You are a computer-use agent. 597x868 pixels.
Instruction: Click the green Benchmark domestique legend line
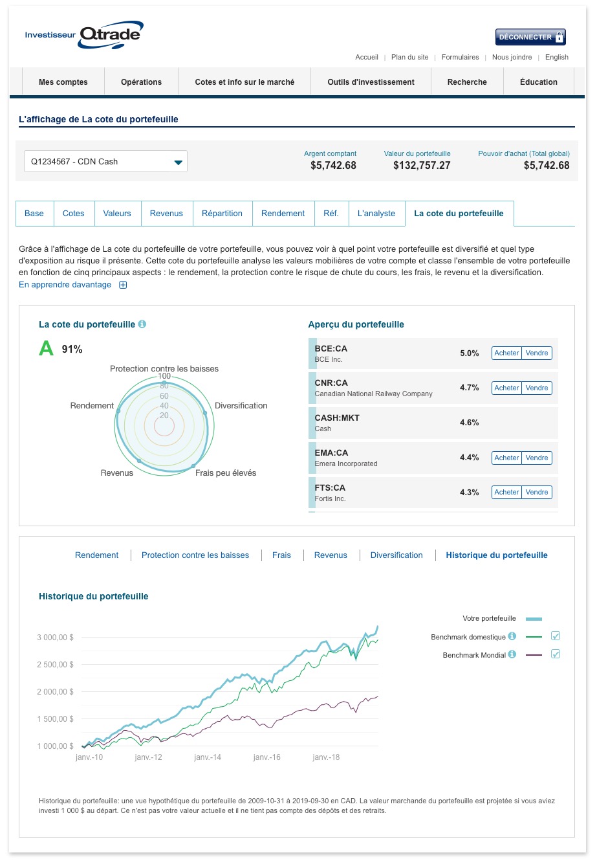[x=534, y=637]
